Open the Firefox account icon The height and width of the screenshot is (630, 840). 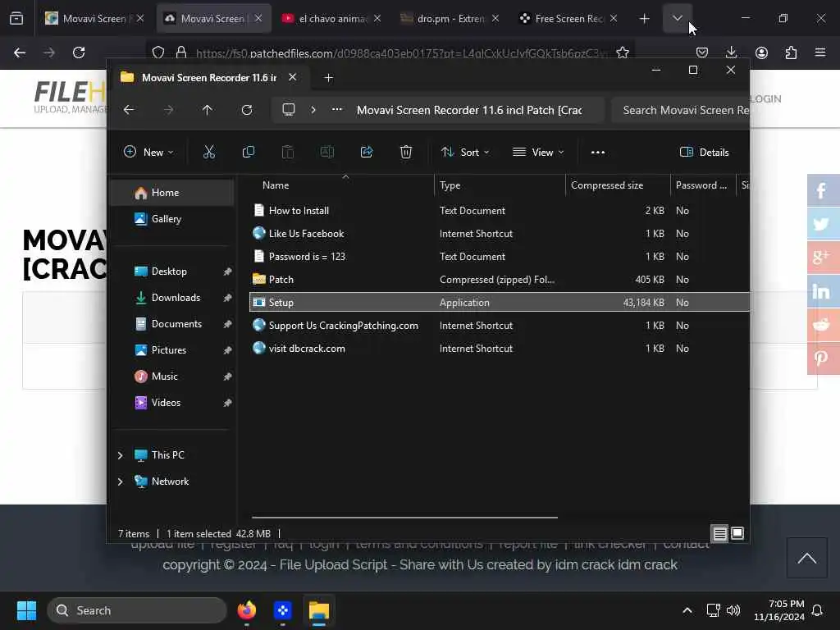click(761, 52)
